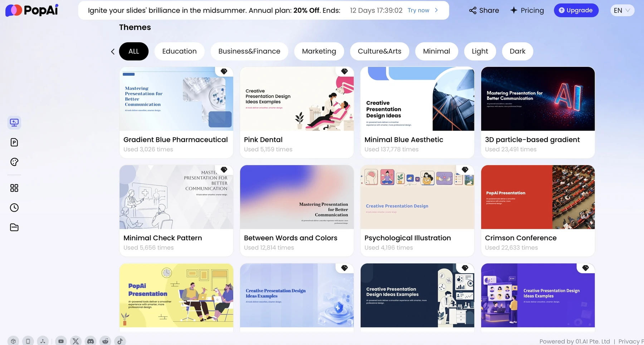The height and width of the screenshot is (345, 644).
Task: Filter themes by Dark
Action: [518, 51]
